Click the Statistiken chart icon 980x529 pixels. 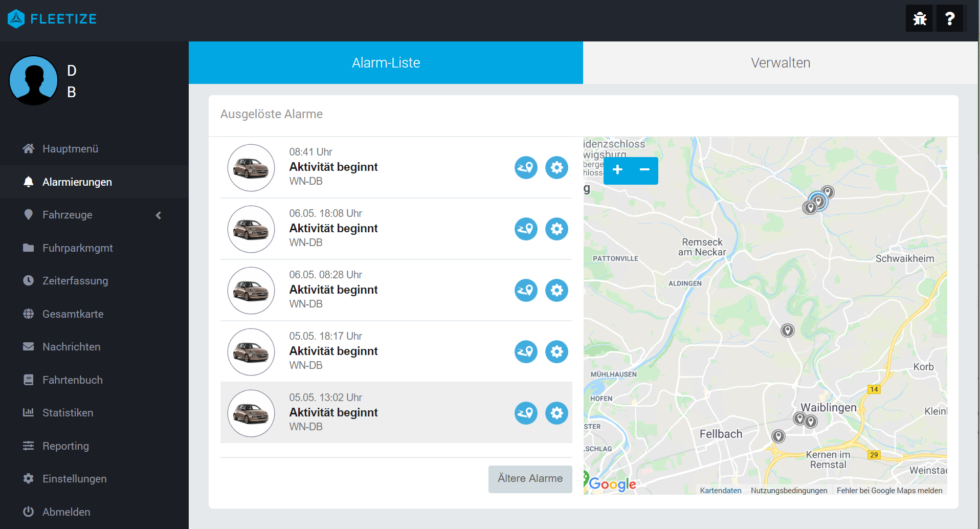tap(29, 412)
